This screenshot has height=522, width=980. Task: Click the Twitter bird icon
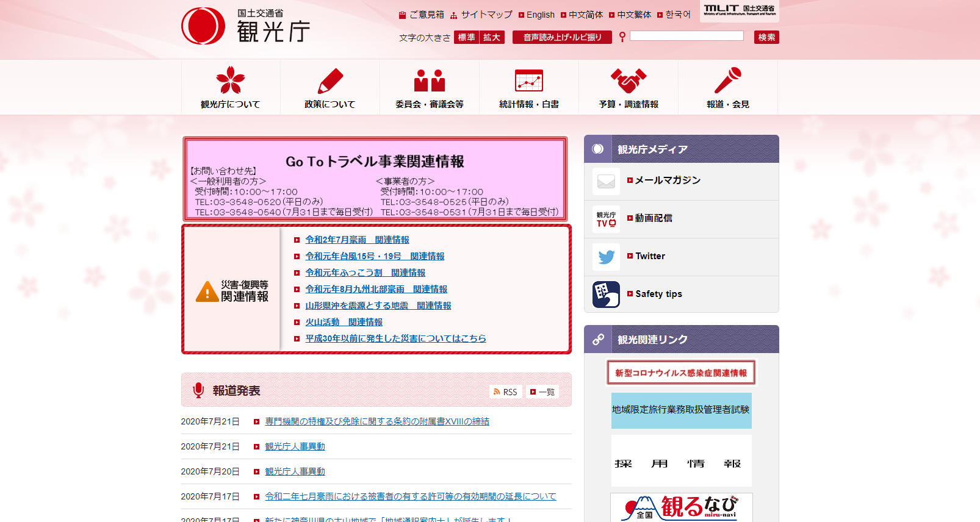(x=606, y=257)
